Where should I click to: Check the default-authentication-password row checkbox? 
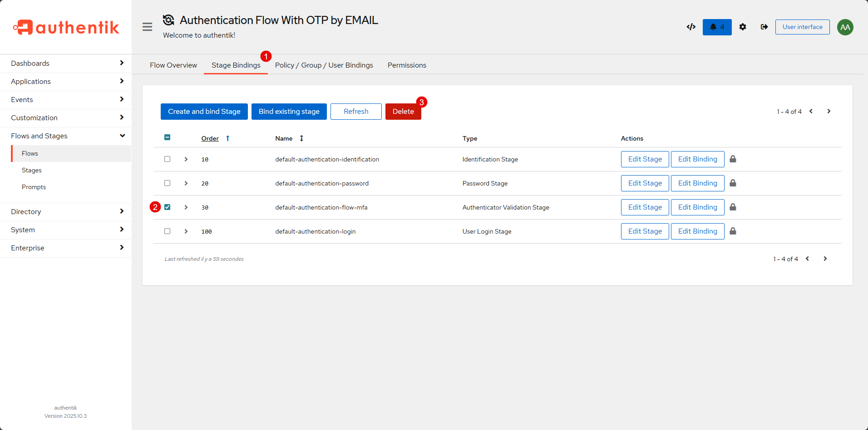(168, 183)
